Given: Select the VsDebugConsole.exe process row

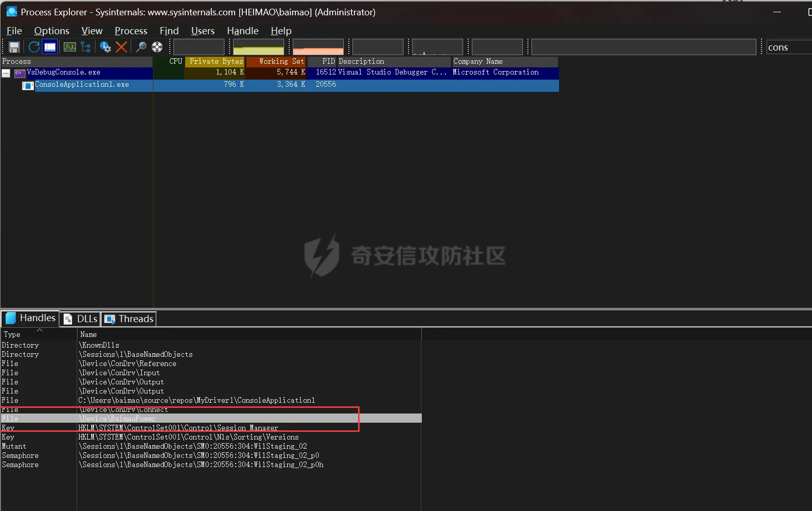Looking at the screenshot, I should pyautogui.click(x=280, y=72).
